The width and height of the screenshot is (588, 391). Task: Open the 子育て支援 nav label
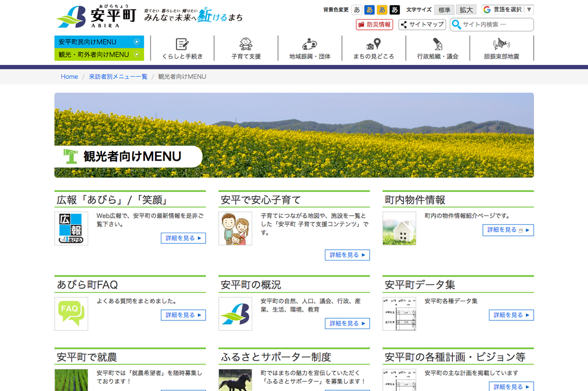[x=246, y=57]
